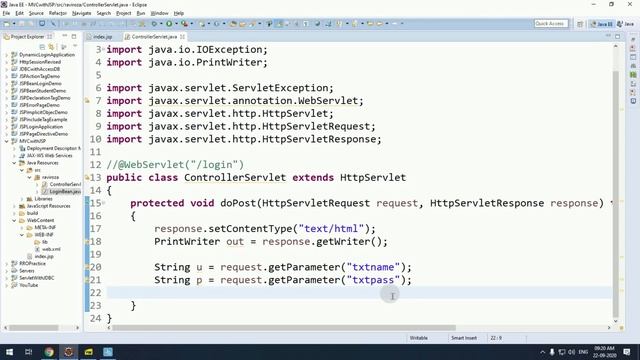Click the Project Explorer horizontal scrollbar
Viewport: 640px width, 360px height.
(34, 327)
